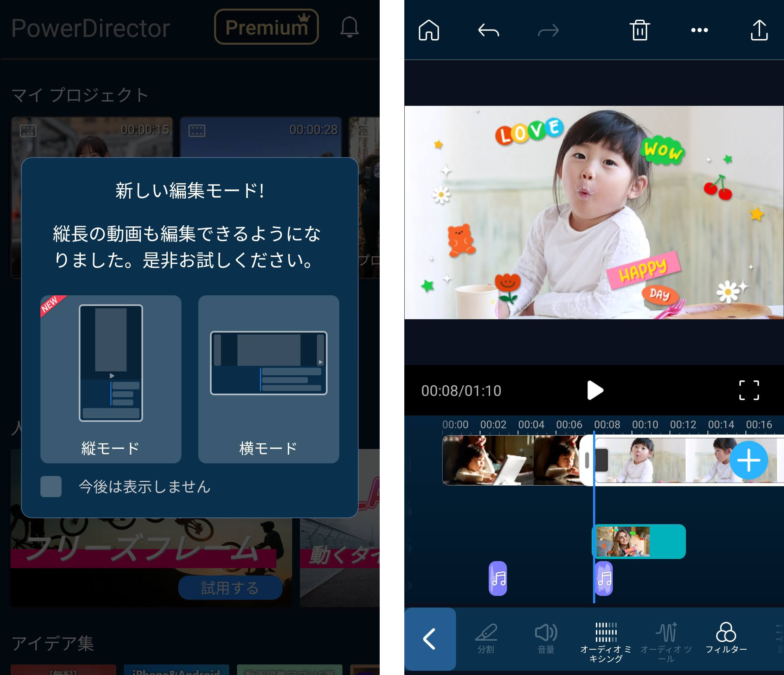The width and height of the screenshot is (784, 675).
Task: Export the project via share icon
Action: click(x=759, y=31)
